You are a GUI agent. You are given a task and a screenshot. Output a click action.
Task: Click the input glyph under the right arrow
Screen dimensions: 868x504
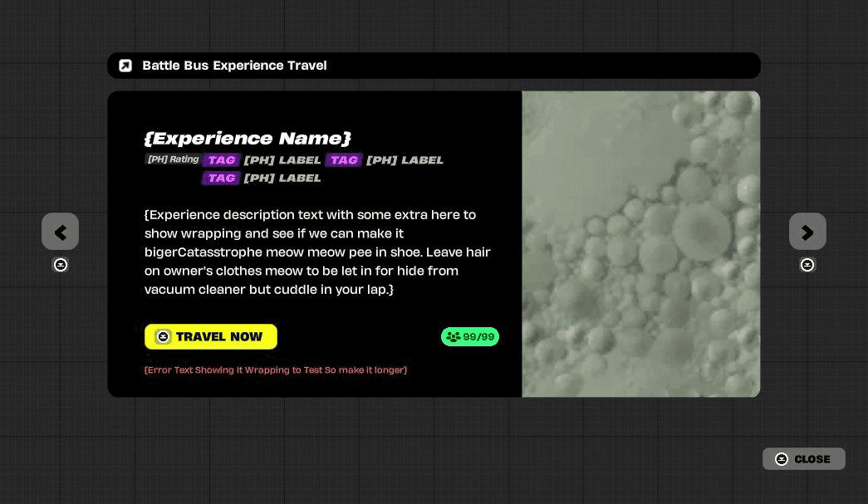click(x=807, y=265)
